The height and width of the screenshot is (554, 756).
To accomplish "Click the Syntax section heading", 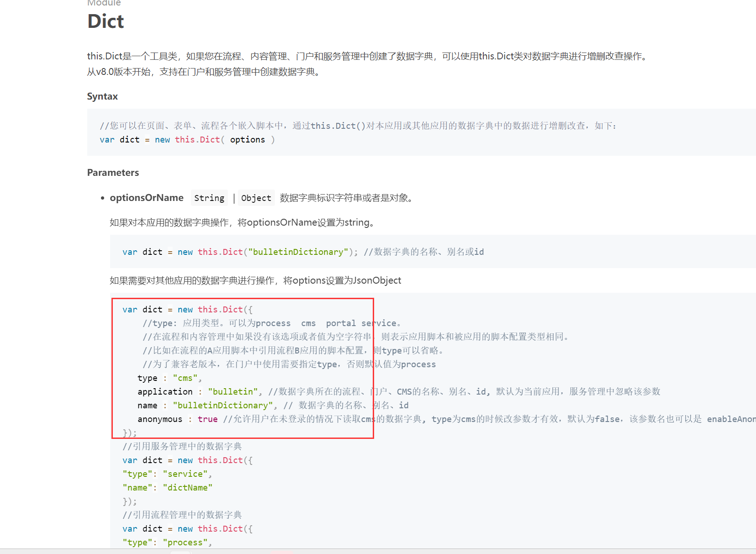I will click(102, 96).
